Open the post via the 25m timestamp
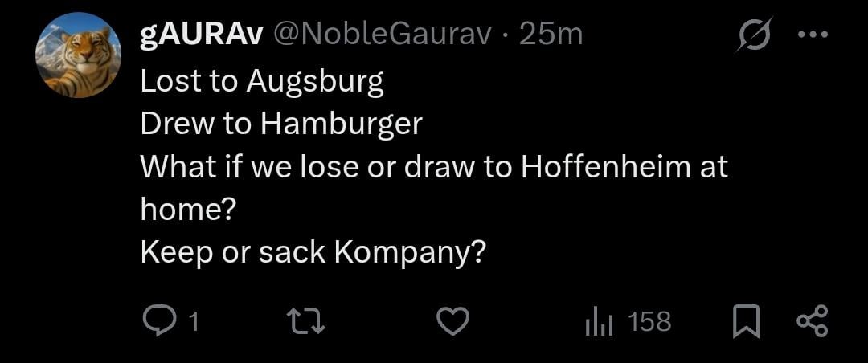 coord(551,35)
